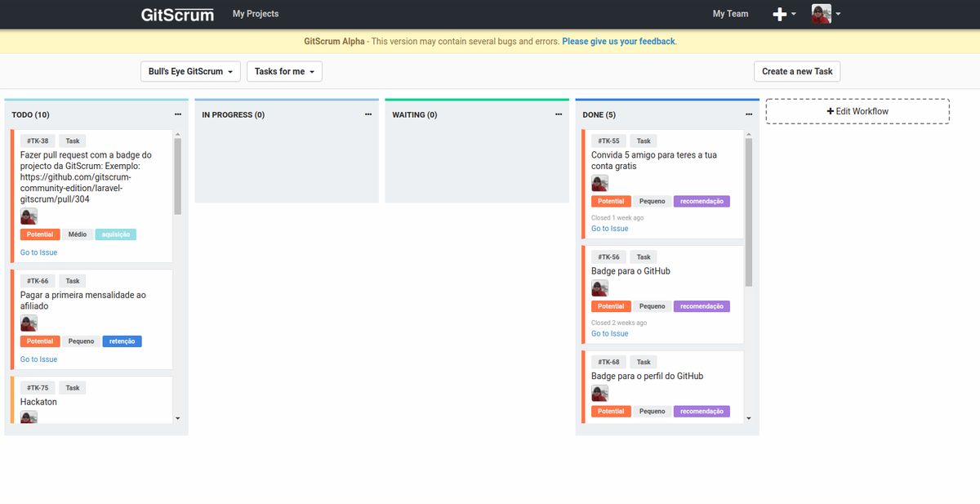This screenshot has width=980, height=504.
Task: Open the Bull's Eye GitScrum project dropdown
Action: click(189, 71)
